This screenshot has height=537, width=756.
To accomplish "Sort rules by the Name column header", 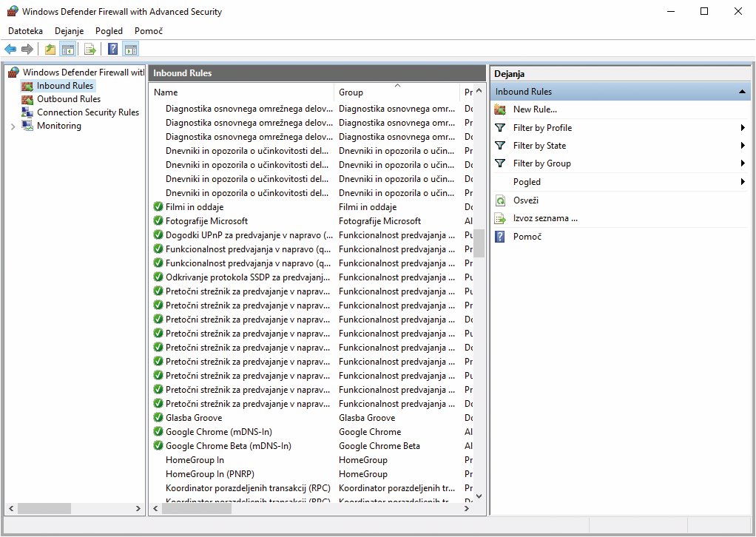I will coord(242,92).
